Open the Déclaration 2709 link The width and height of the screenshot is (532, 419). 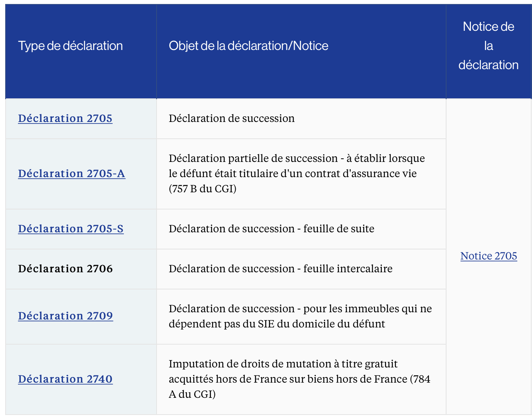[66, 316]
